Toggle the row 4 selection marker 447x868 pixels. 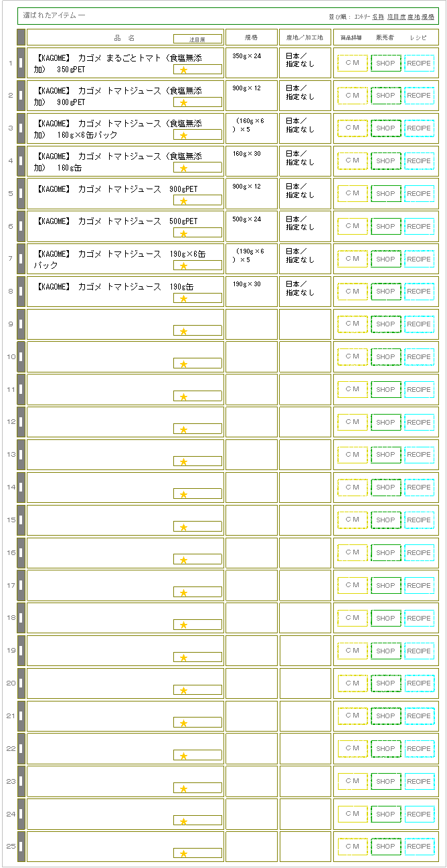[21, 161]
